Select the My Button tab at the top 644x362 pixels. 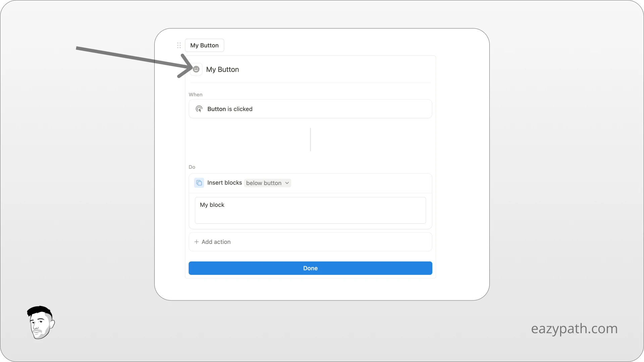click(205, 45)
